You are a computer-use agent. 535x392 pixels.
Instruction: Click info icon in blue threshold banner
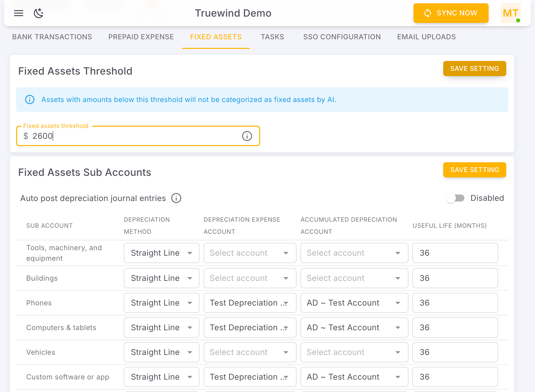30,100
